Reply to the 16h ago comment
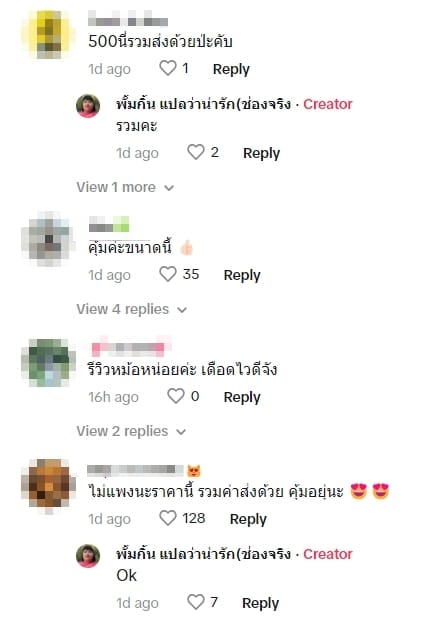This screenshot has width=436, height=619. pos(242,397)
